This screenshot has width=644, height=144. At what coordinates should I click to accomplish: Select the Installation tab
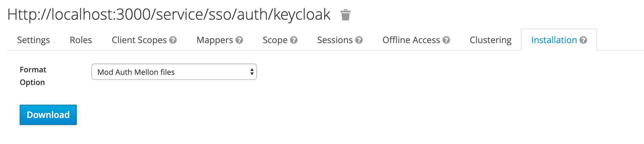point(554,40)
